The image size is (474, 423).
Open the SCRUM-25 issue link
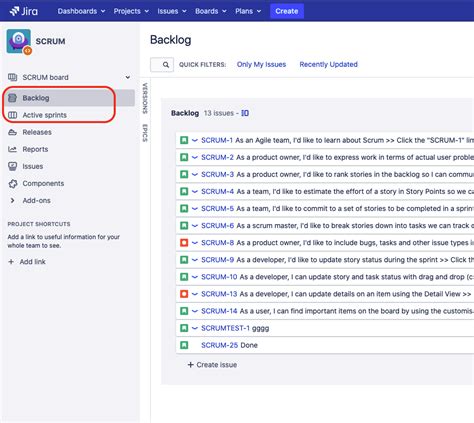[219, 345]
